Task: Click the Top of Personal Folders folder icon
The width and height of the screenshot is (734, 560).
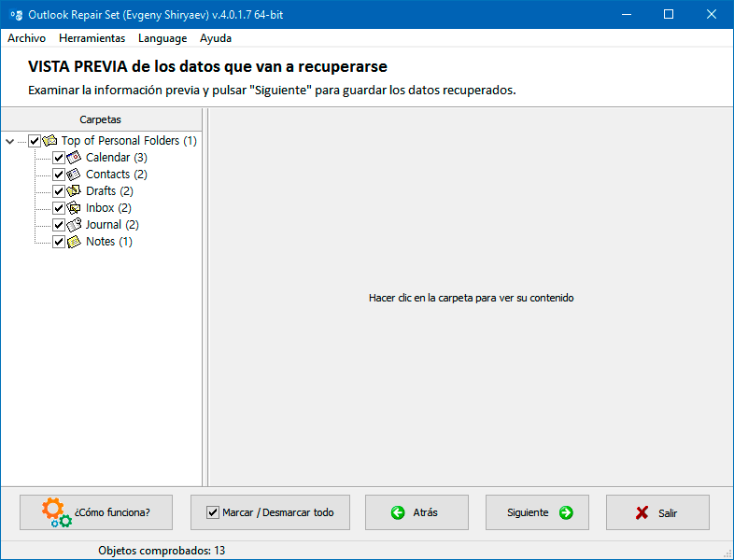Action: [49, 140]
